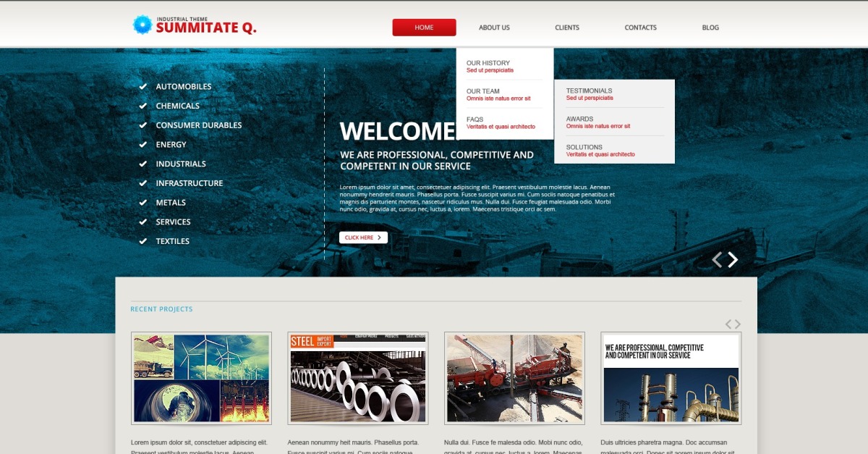Click next arrow in Recent Projects

738,324
